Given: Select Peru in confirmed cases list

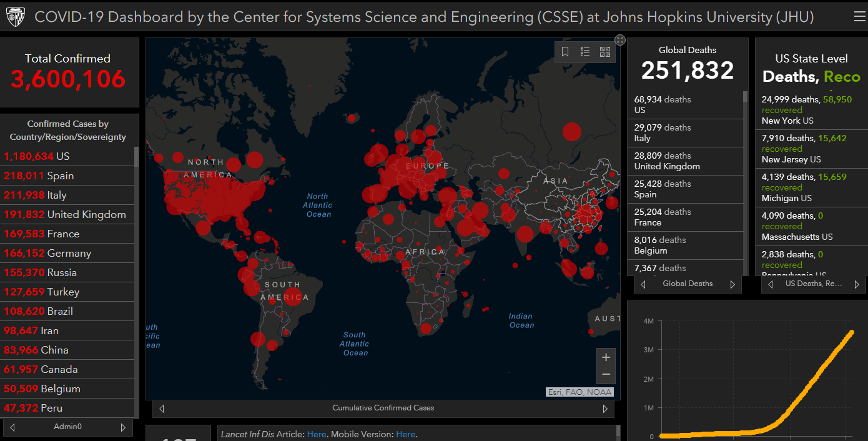Looking at the screenshot, I should (x=67, y=408).
